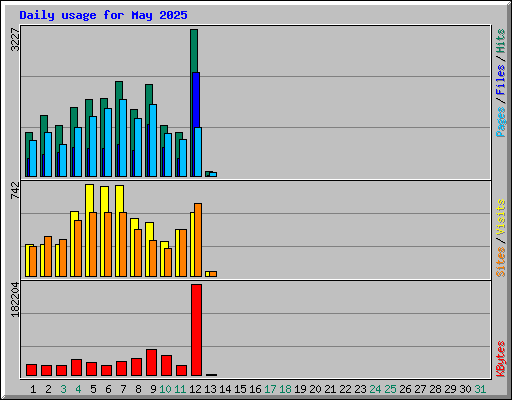Click the 'Visits' legend label

pyautogui.click(x=501, y=217)
